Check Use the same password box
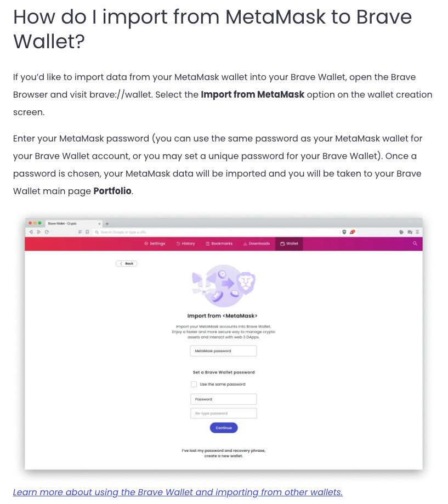The image size is (448, 504). coord(194,384)
